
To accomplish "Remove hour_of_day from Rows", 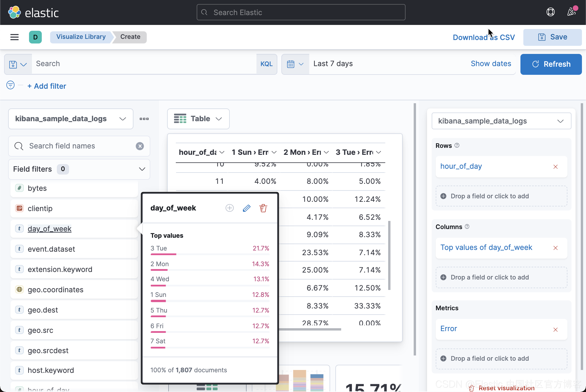I will (x=555, y=167).
